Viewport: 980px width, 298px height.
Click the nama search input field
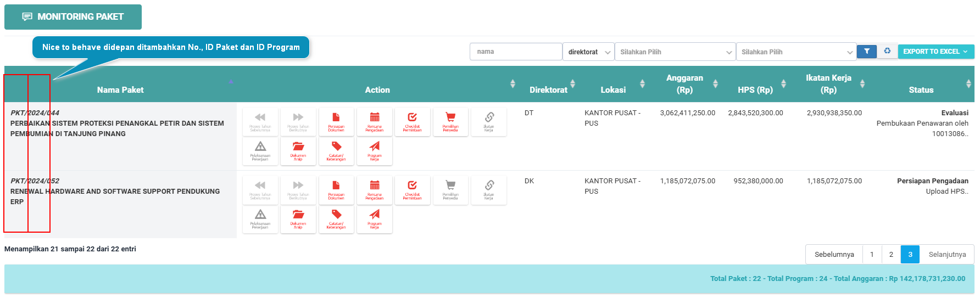(515, 52)
